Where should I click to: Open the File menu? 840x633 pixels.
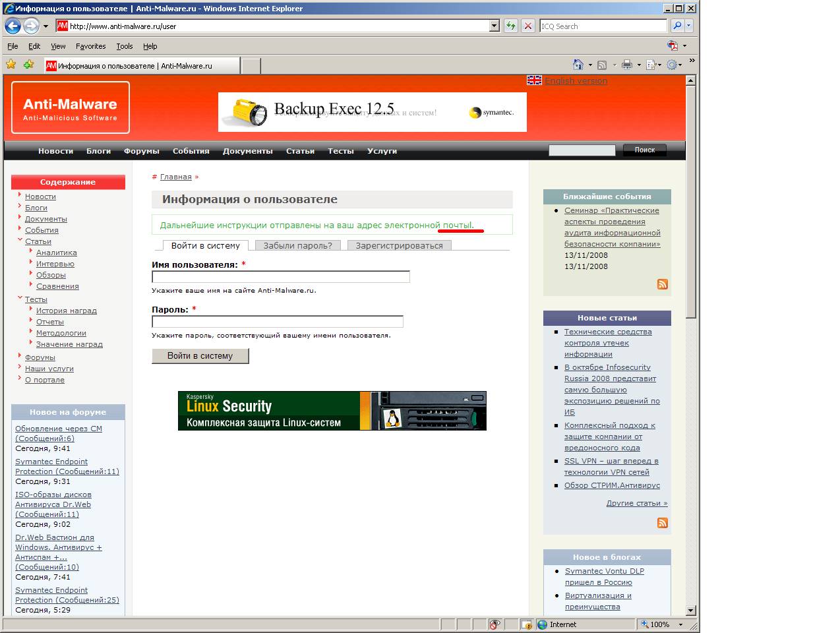(x=13, y=46)
